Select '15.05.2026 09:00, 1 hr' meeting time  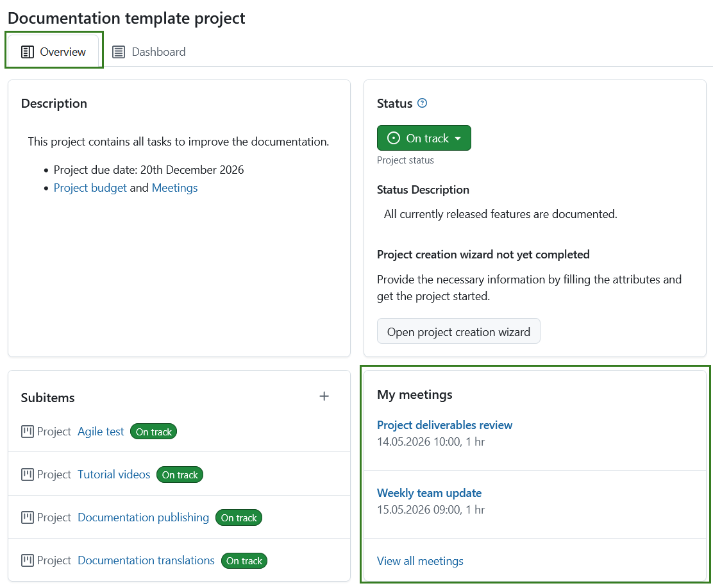[431, 510]
